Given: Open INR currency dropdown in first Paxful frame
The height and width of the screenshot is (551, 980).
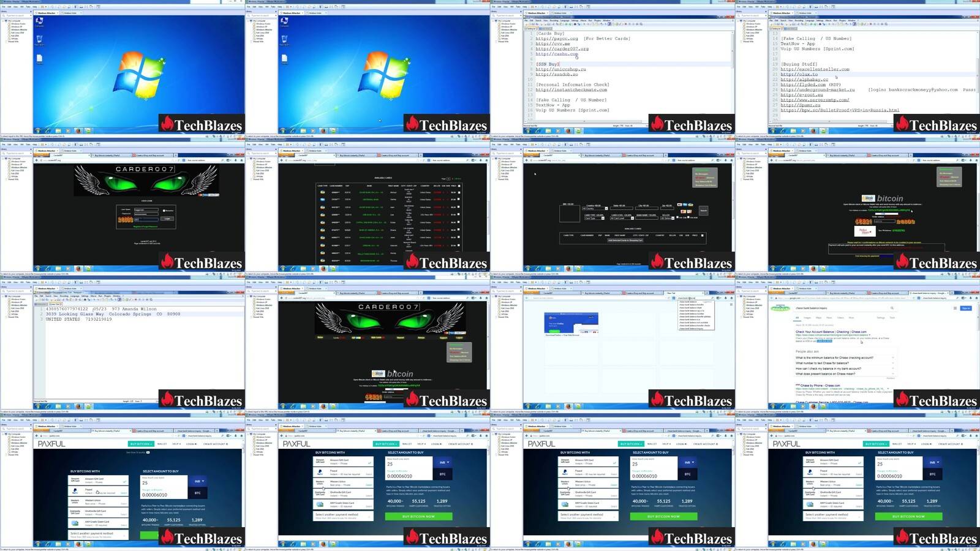Looking at the screenshot, I should [197, 481].
